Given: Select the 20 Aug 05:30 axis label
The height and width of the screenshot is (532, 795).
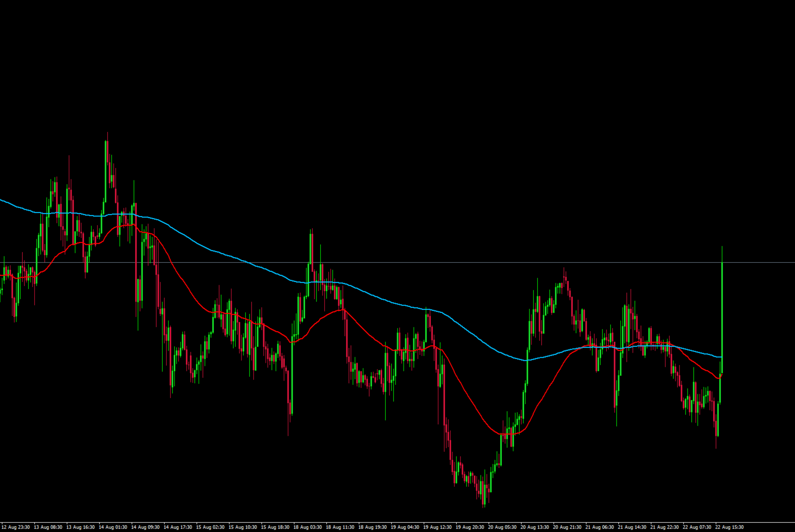Looking at the screenshot, I should pos(502,527).
